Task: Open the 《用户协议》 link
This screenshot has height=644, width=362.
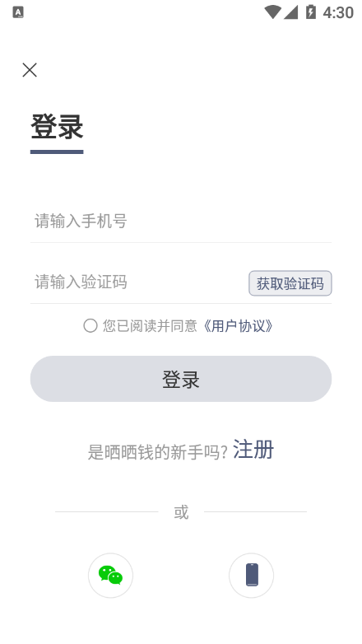Action: coord(238,326)
